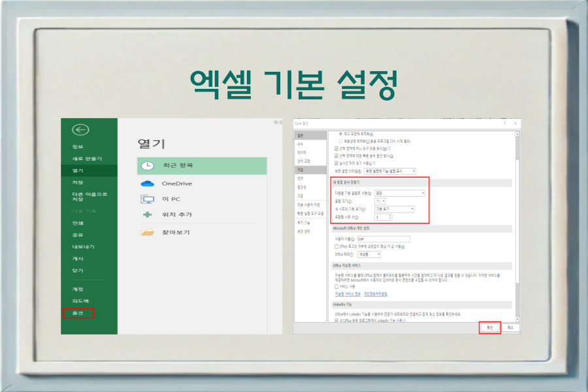Open the 지능형 서비스 정보 link
This screenshot has height=392, width=588.
(348, 294)
